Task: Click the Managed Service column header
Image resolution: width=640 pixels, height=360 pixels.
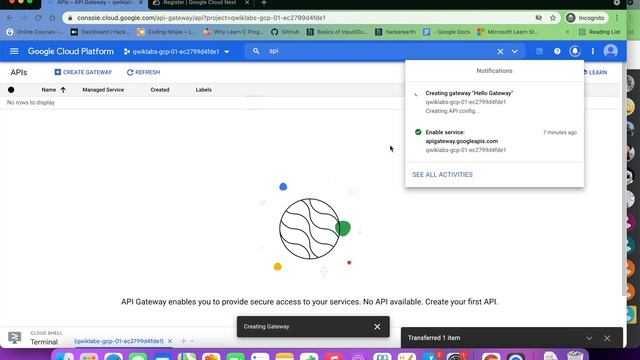Action: [103, 90]
